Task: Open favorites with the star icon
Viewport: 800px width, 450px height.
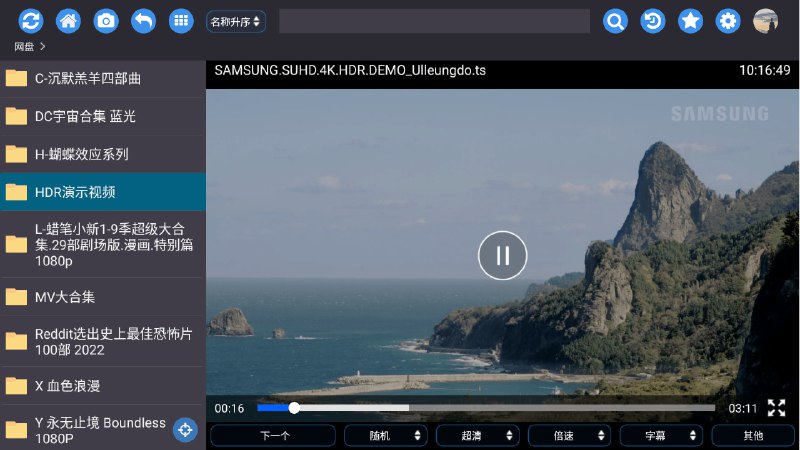Action: 690,21
